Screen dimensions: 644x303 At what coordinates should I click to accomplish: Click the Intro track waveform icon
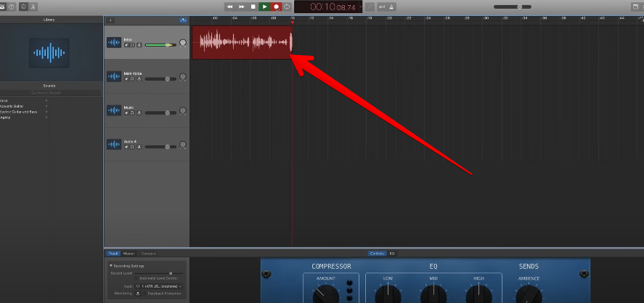114,43
